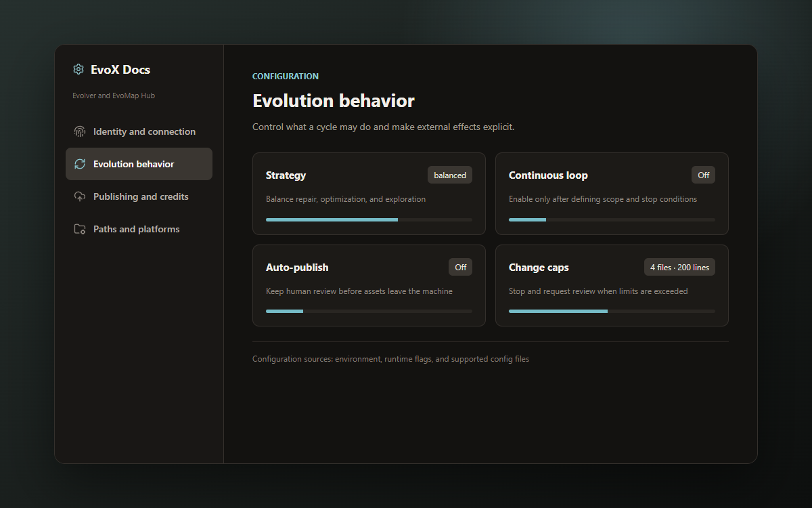Toggle the Continuous loop Off badge
Screen dimensions: 812x508
(x=703, y=175)
